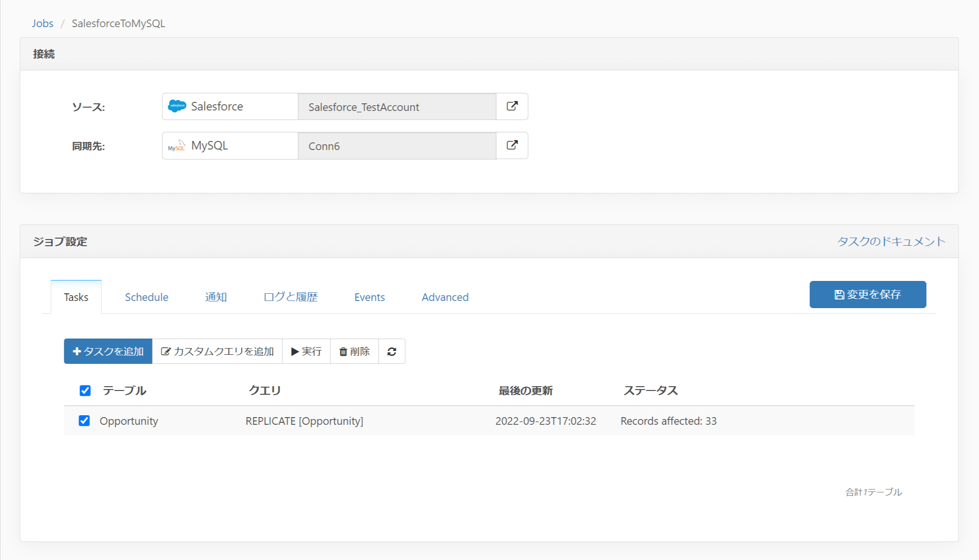Click the Salesforce_TestAccount connection field
This screenshot has height=560, width=979.
pyautogui.click(x=397, y=107)
